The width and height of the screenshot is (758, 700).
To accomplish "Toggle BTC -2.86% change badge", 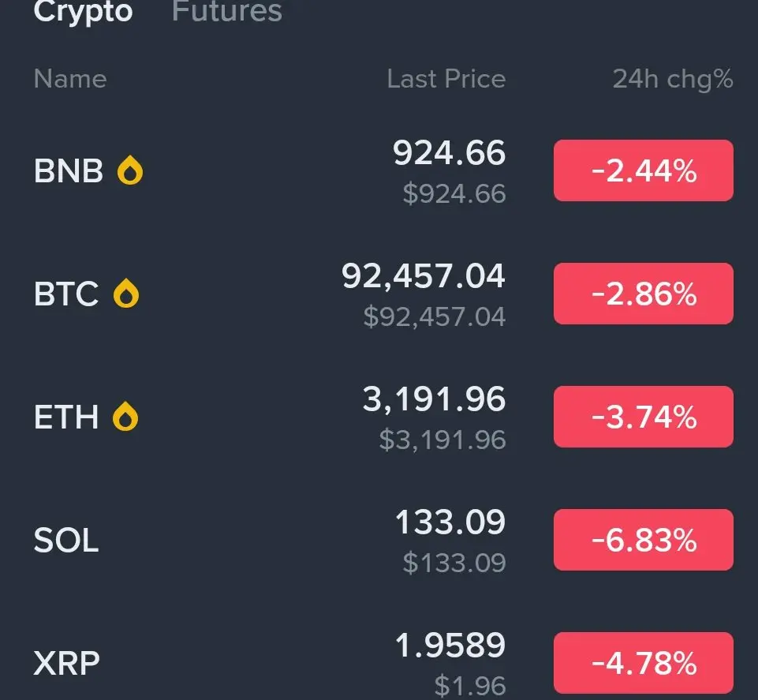I will [644, 294].
